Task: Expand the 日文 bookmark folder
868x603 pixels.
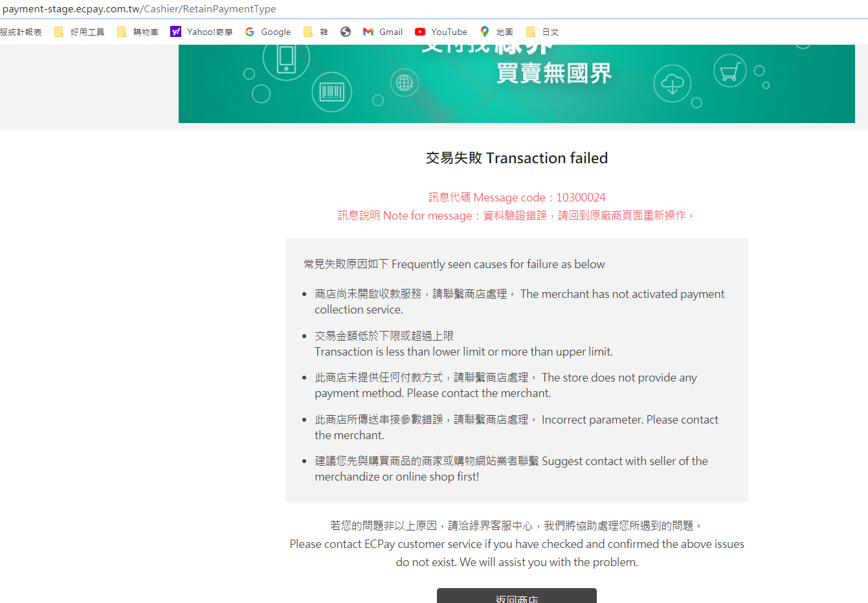Action: point(542,32)
